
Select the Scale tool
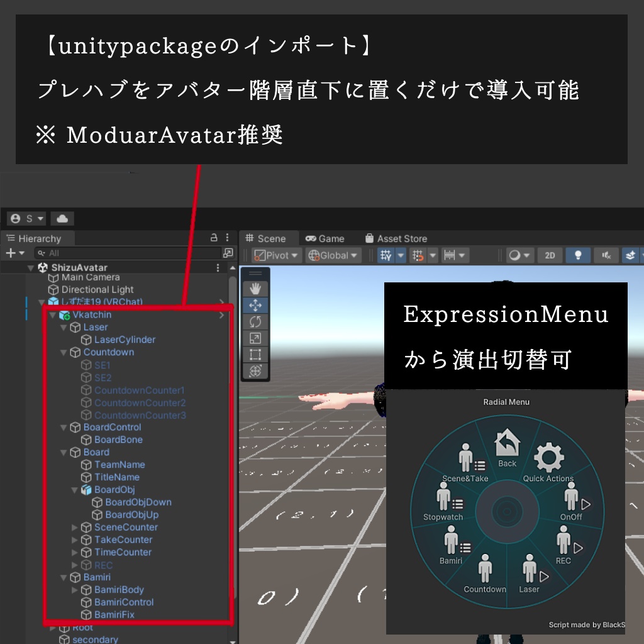[x=256, y=336]
